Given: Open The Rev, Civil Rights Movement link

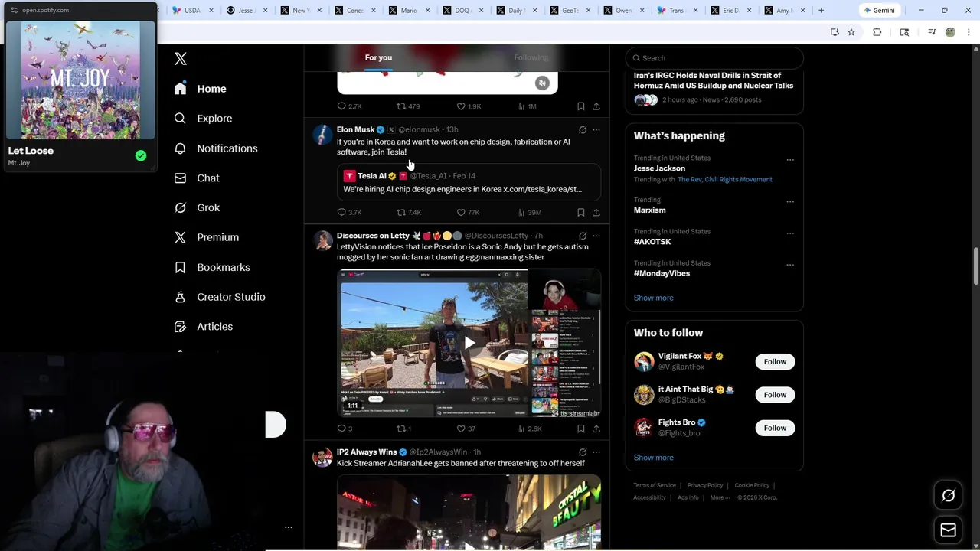Looking at the screenshot, I should pyautogui.click(x=725, y=180).
